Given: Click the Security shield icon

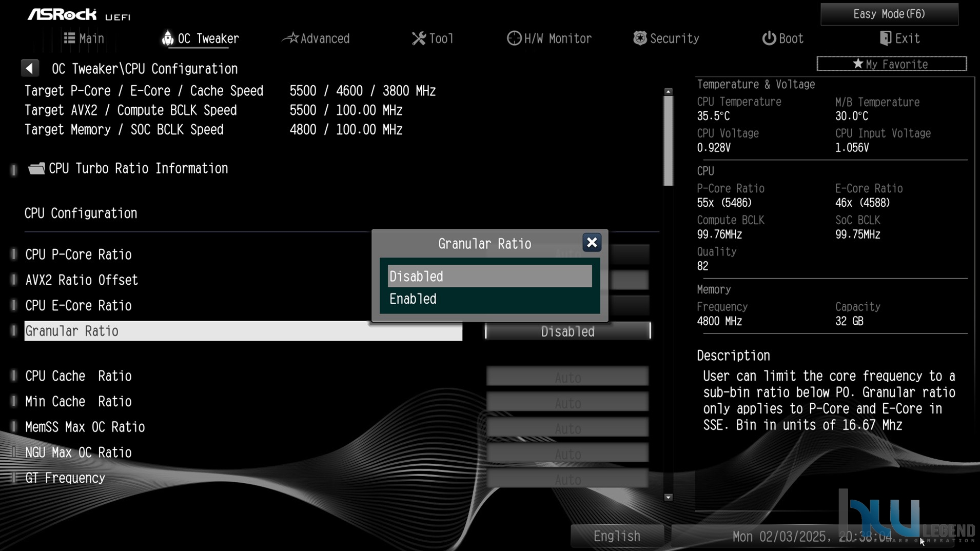Looking at the screenshot, I should click(x=640, y=38).
